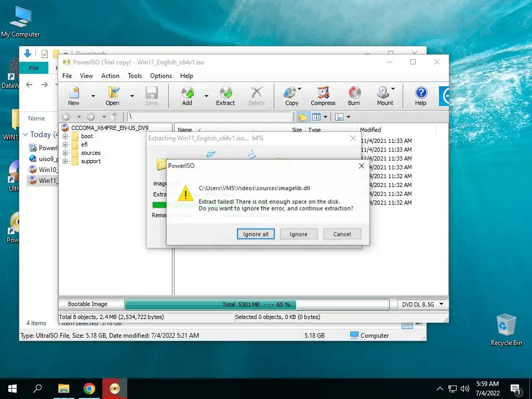Close the Extracting progress dialog
The width and height of the screenshot is (532, 399).
(353, 138)
